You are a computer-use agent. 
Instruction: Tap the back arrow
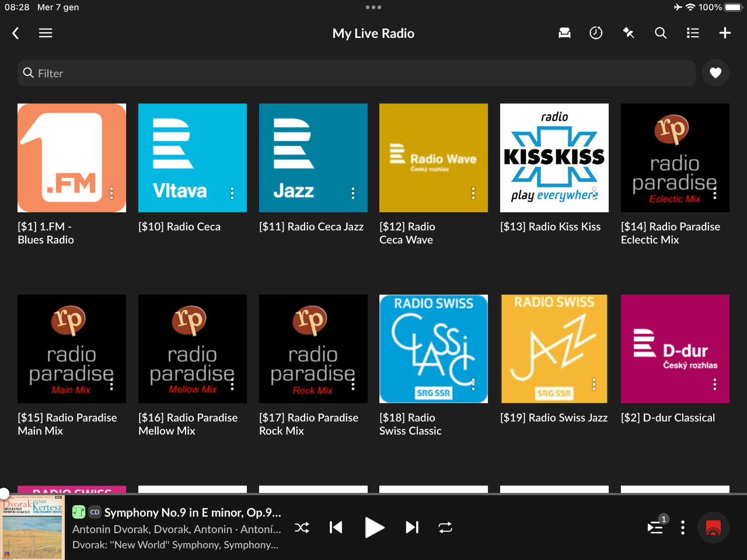coord(16,33)
